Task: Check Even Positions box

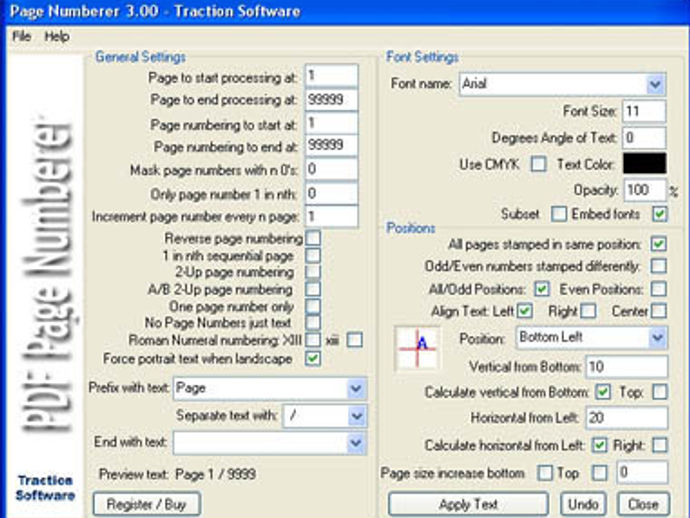Action: tap(659, 289)
